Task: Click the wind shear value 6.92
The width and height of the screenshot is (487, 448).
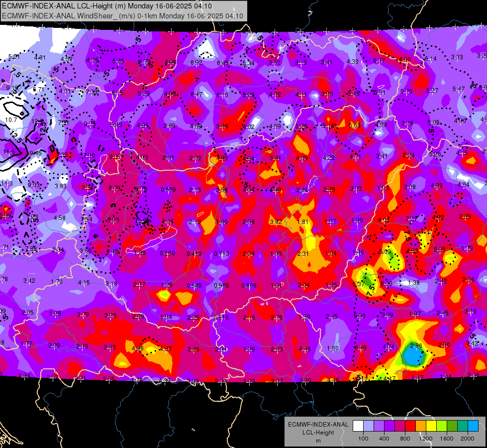Action: click(196, 63)
